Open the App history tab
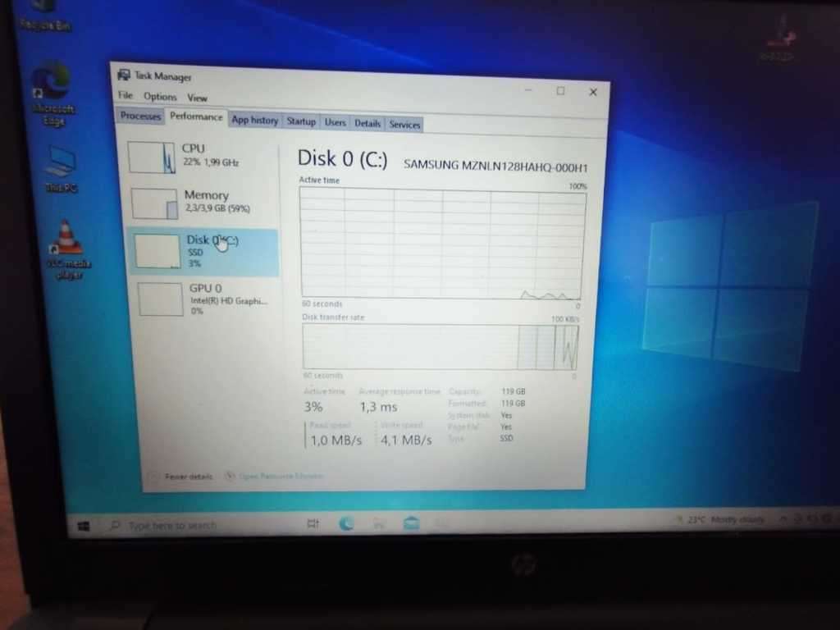840x630 pixels. [x=254, y=120]
